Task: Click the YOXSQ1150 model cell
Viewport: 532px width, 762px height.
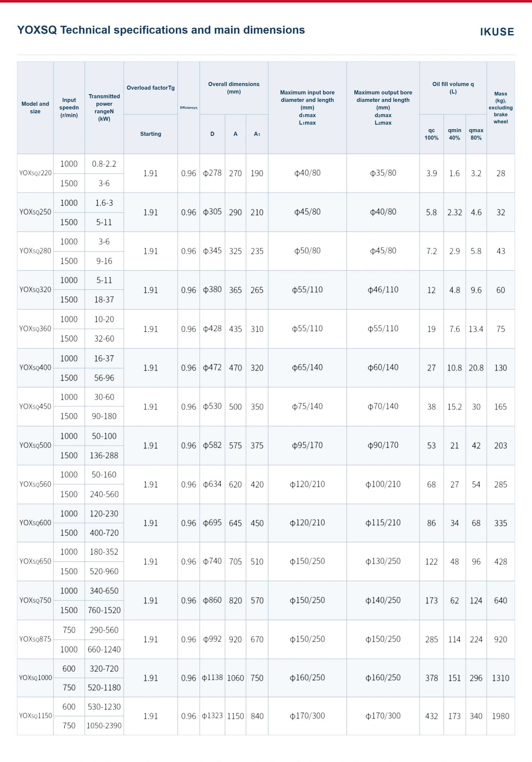Action: tap(35, 715)
